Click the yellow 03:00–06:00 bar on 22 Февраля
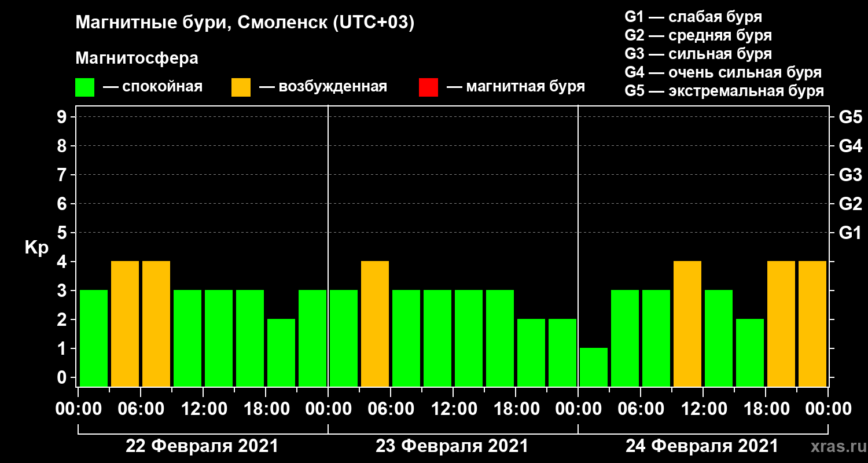This screenshot has height=463, width=868. (125, 324)
